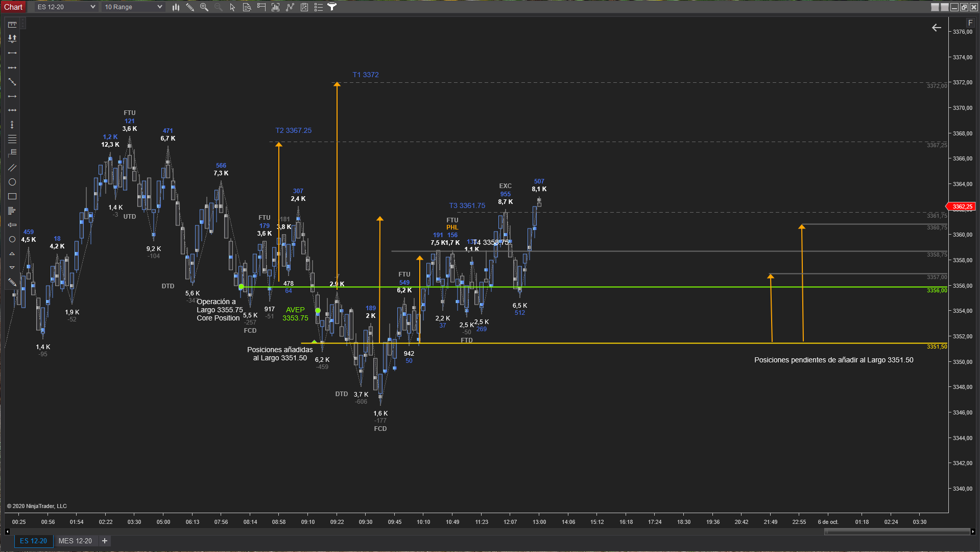Image resolution: width=980 pixels, height=552 pixels.
Task: Select the ellipse drawing tool
Action: (x=12, y=182)
